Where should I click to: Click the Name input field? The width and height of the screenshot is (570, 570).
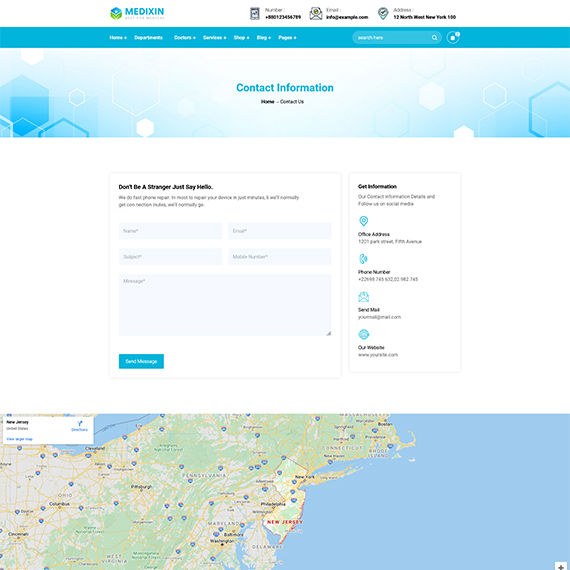point(170,231)
